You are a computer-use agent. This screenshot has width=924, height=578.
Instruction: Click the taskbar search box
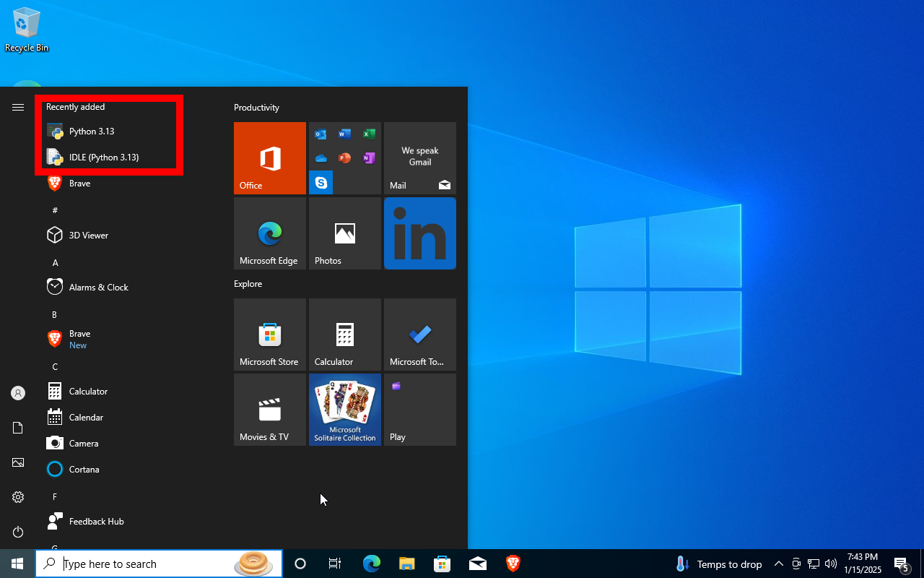click(x=148, y=564)
